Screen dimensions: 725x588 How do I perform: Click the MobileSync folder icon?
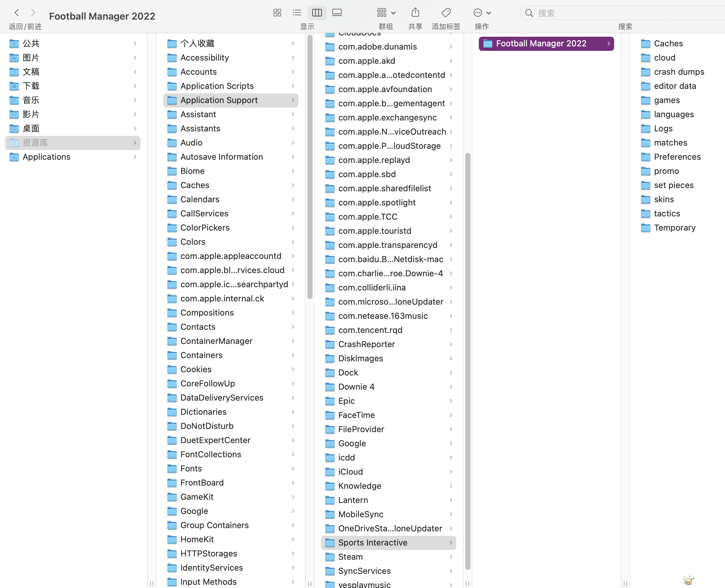click(330, 515)
